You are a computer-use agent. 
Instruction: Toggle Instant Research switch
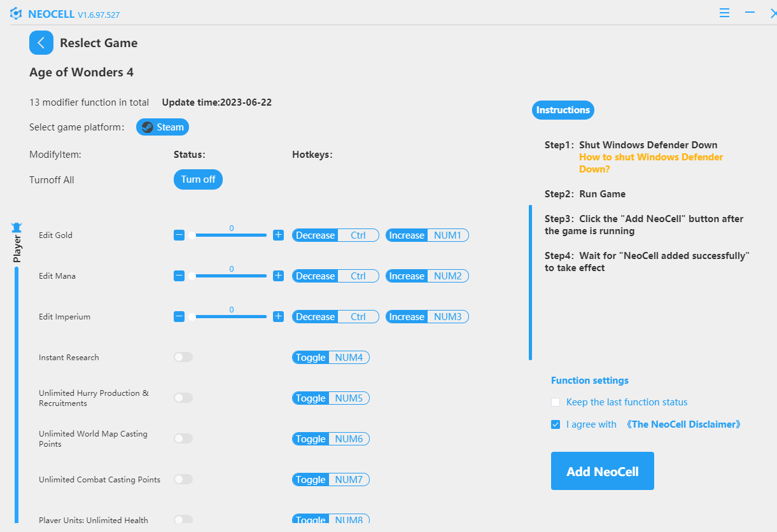(183, 357)
